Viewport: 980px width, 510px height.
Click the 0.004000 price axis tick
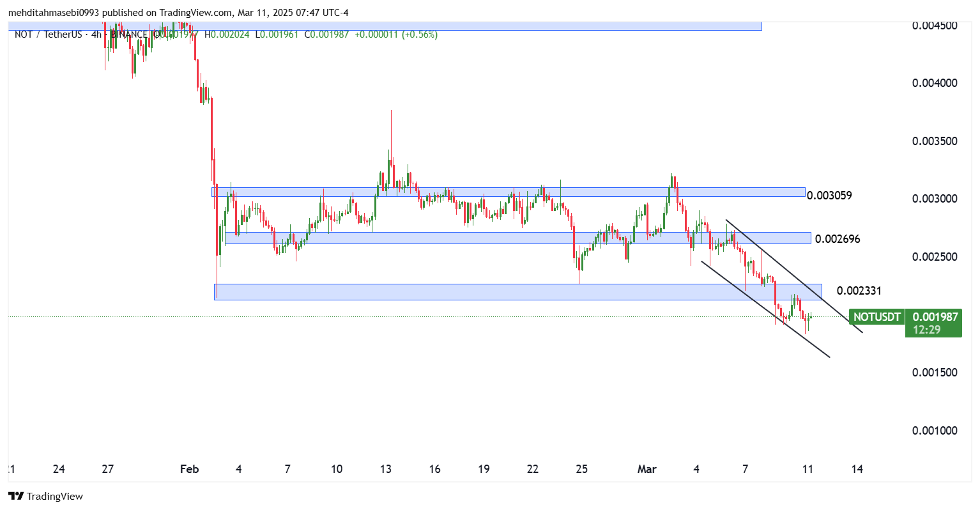pyautogui.click(x=935, y=83)
